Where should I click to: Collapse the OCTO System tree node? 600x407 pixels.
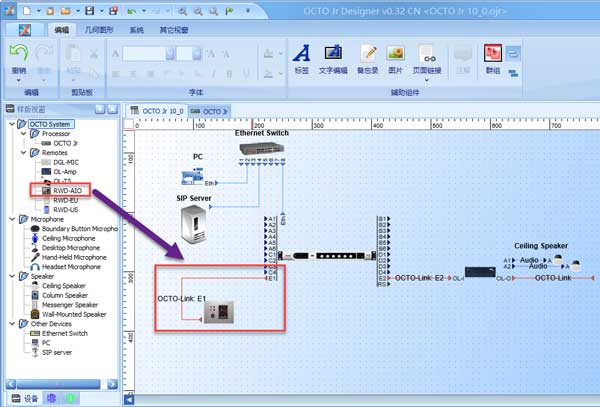[x=11, y=124]
